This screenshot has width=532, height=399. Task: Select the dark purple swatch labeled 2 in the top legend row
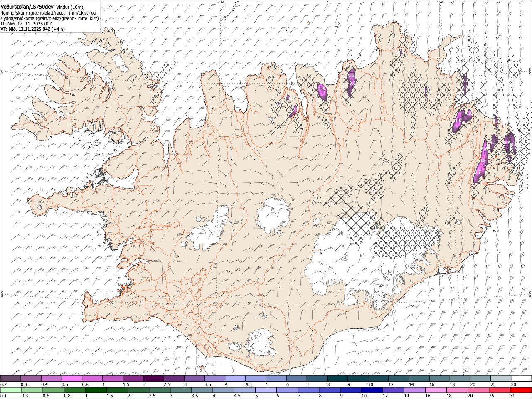[x=153, y=379]
